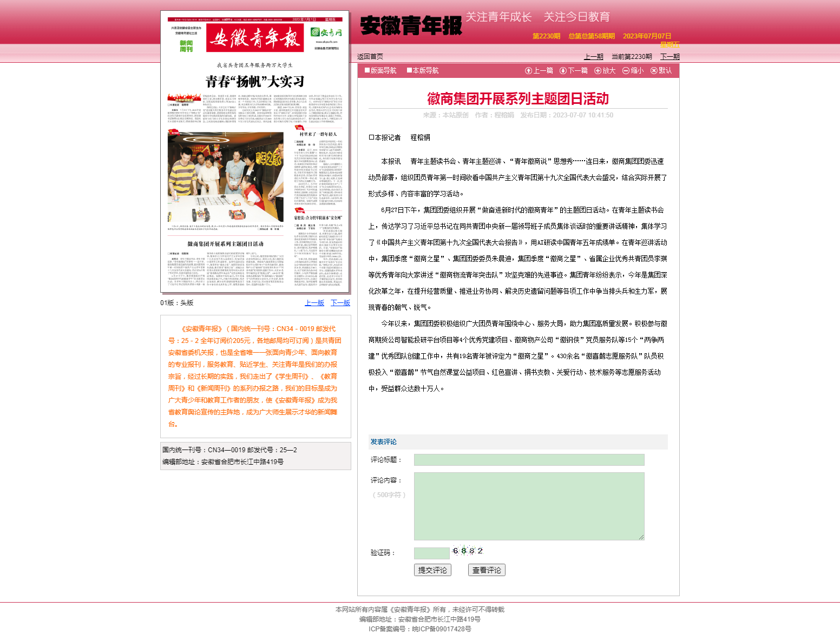Screen dimensions: 840x634
Task: Click the 验证码 input box
Action: (x=432, y=553)
